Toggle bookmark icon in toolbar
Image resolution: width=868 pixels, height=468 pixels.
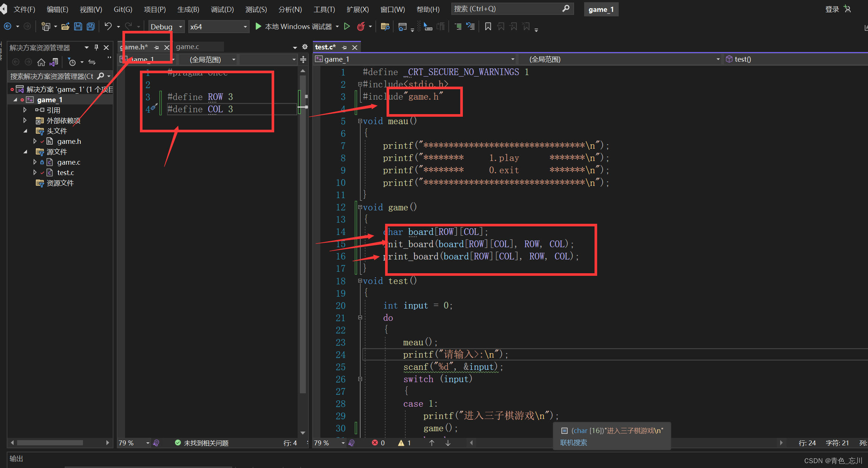(x=488, y=26)
